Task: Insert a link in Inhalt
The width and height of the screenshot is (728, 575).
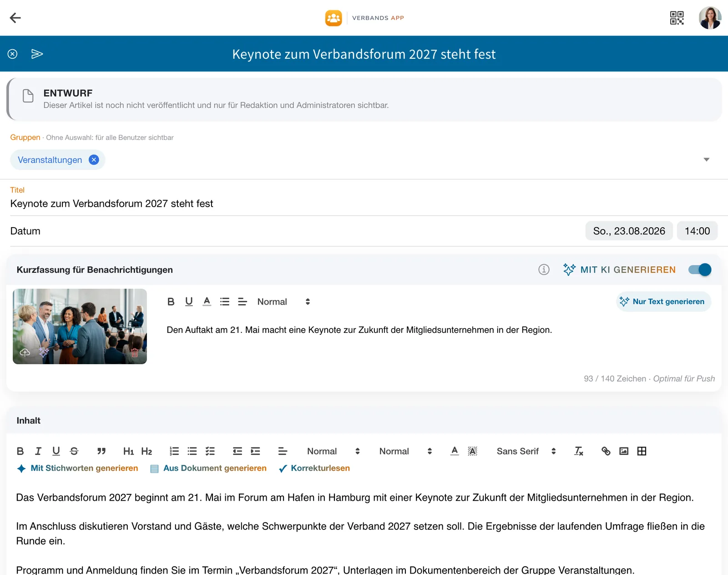Action: coord(606,451)
